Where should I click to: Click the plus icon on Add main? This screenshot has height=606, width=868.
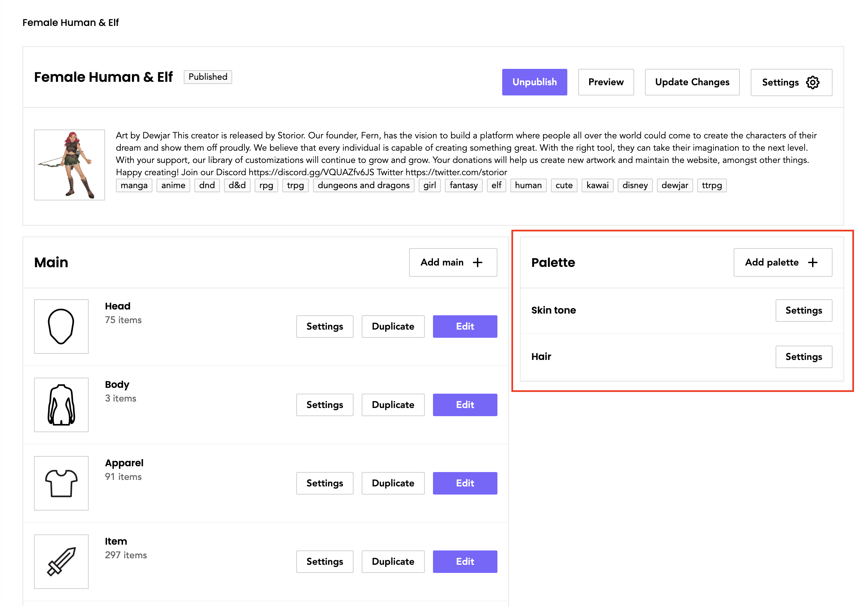[x=478, y=262]
